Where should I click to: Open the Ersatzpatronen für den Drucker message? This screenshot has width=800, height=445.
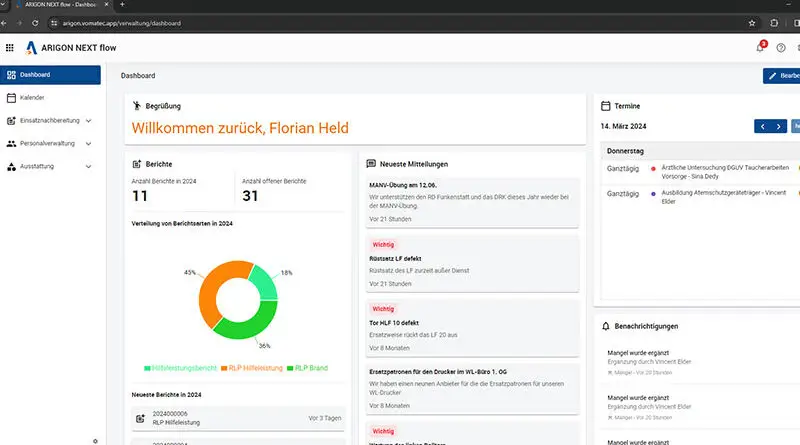(x=472, y=388)
